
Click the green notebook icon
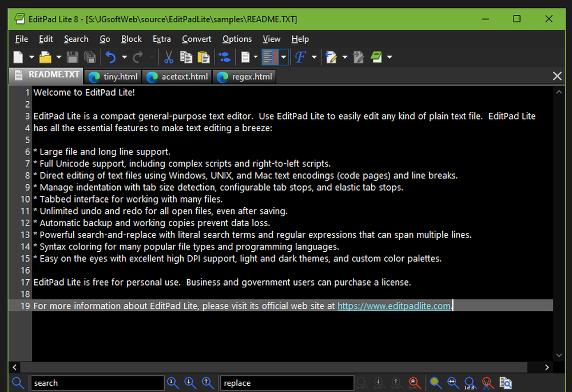pyautogui.click(x=376, y=57)
